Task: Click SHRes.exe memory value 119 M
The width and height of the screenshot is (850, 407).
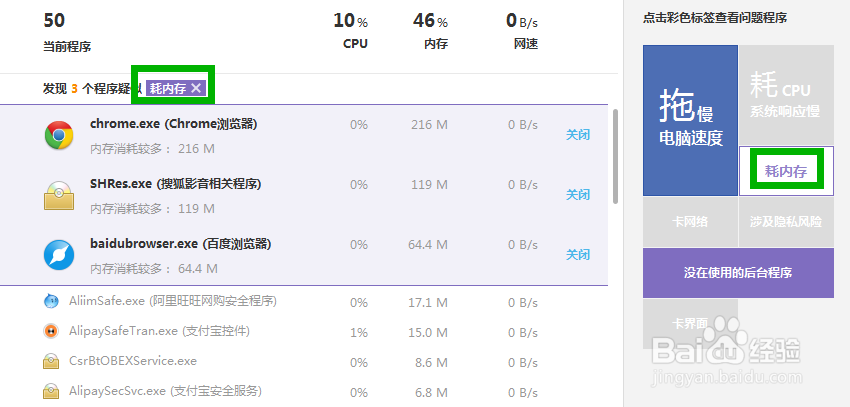Action: point(429,185)
